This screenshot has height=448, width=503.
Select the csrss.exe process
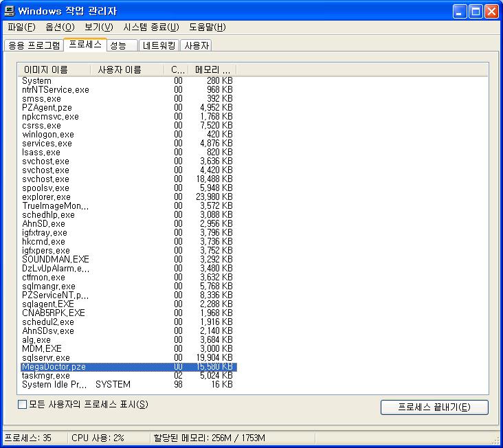tap(128, 125)
